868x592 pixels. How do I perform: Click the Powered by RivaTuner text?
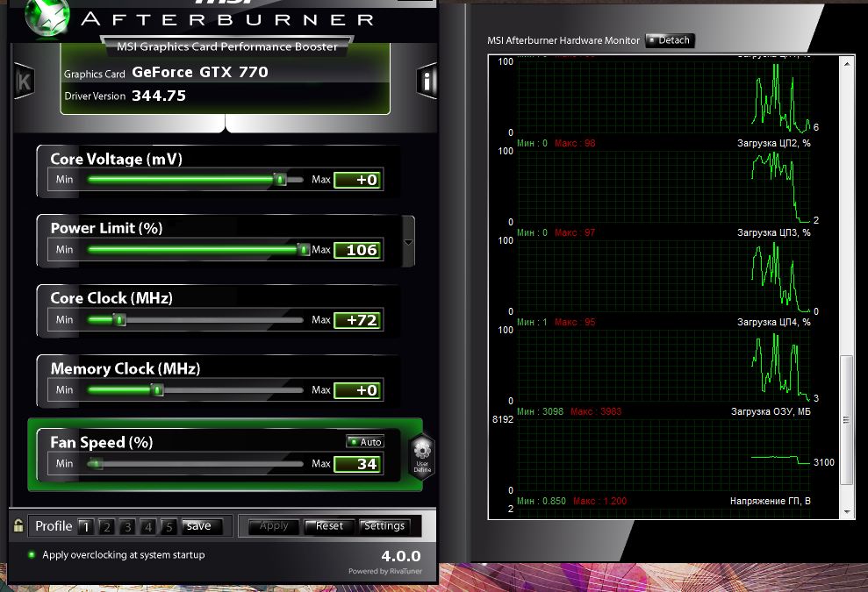(385, 571)
